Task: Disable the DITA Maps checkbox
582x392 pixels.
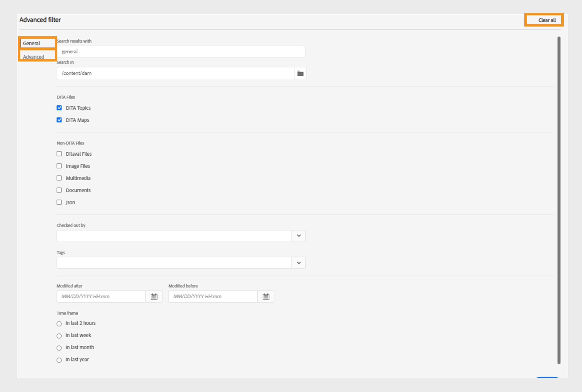Action: point(59,120)
